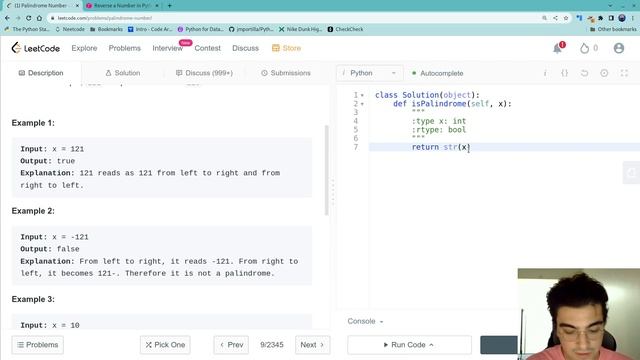Screen dimensions: 640x360
Task: Close the Reverse a Number in Python tab
Action: 157,6
